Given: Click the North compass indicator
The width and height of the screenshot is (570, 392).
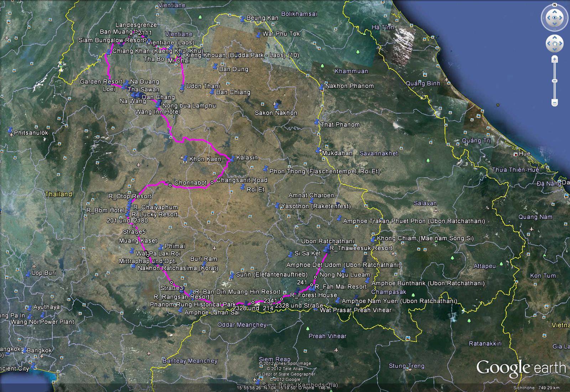Looking at the screenshot, I should (554, 5).
